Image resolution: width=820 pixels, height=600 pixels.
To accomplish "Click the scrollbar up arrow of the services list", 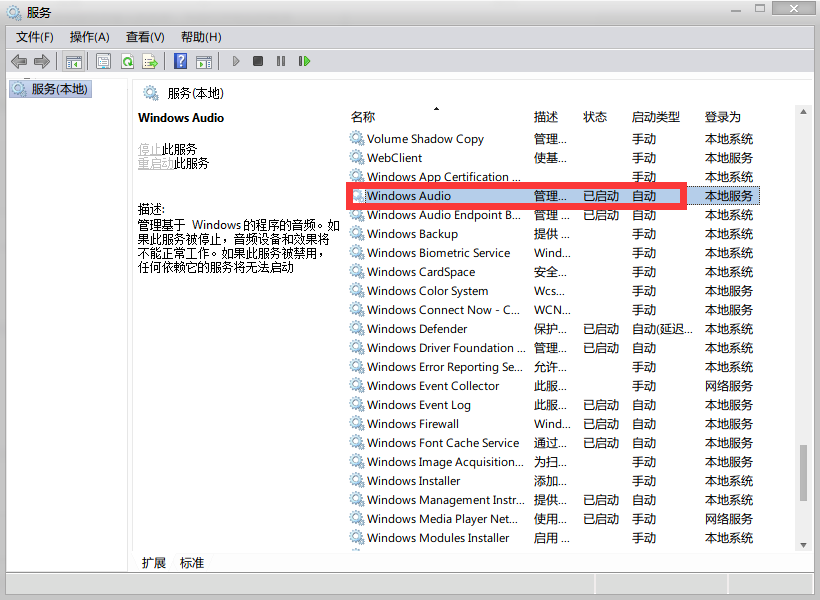I will point(803,111).
